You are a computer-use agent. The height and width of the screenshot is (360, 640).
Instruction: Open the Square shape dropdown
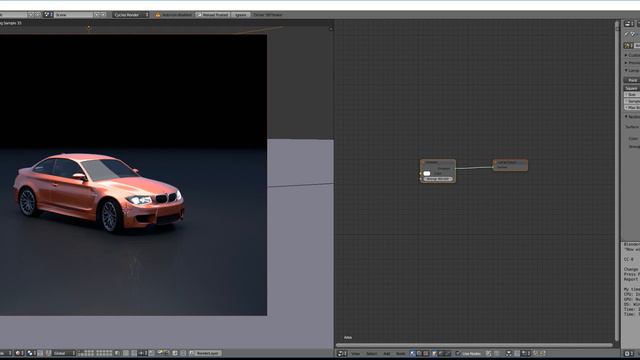632,88
